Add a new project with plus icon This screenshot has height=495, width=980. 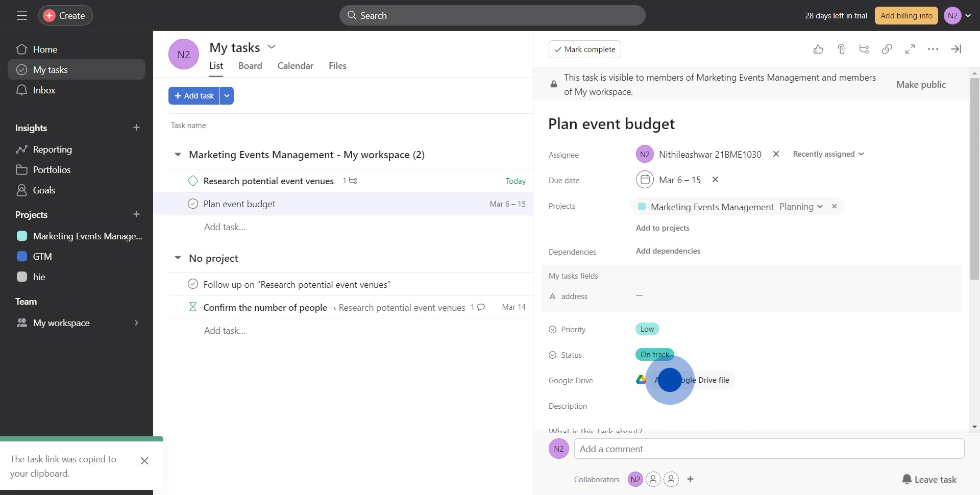[136, 214]
